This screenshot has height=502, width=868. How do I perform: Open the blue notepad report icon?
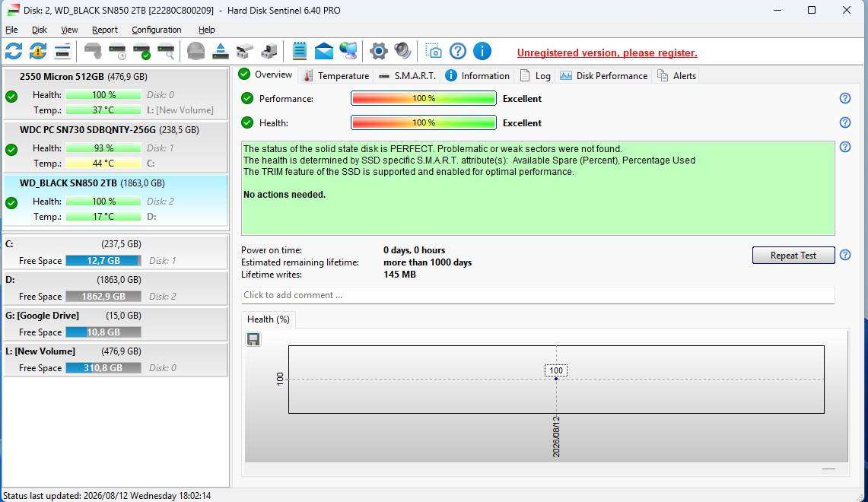[x=300, y=51]
